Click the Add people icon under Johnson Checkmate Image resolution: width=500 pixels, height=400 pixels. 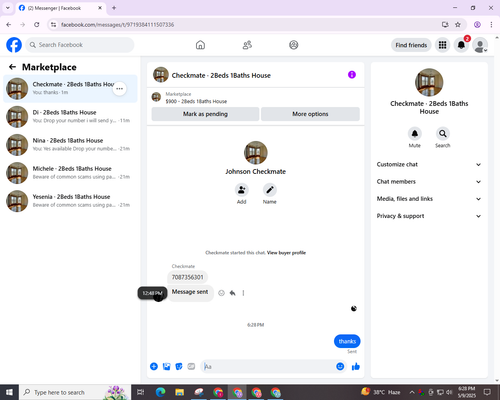[x=242, y=190]
